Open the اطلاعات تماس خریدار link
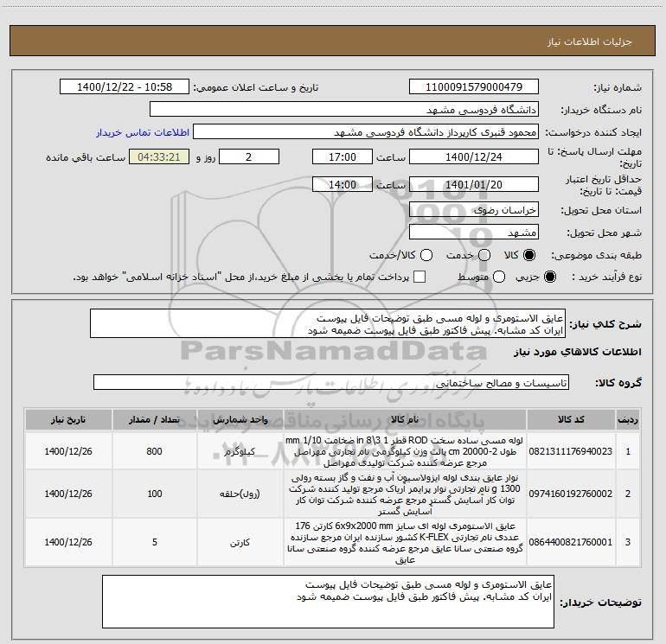 pos(143,132)
